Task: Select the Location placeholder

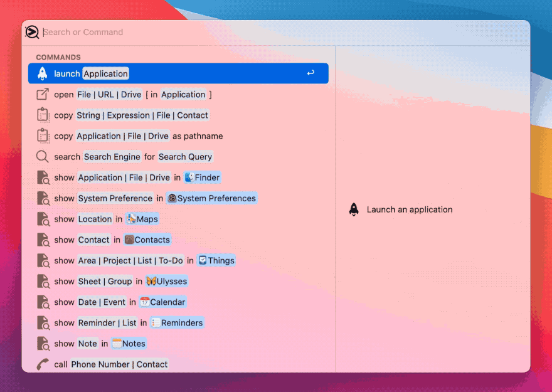Action: (95, 219)
